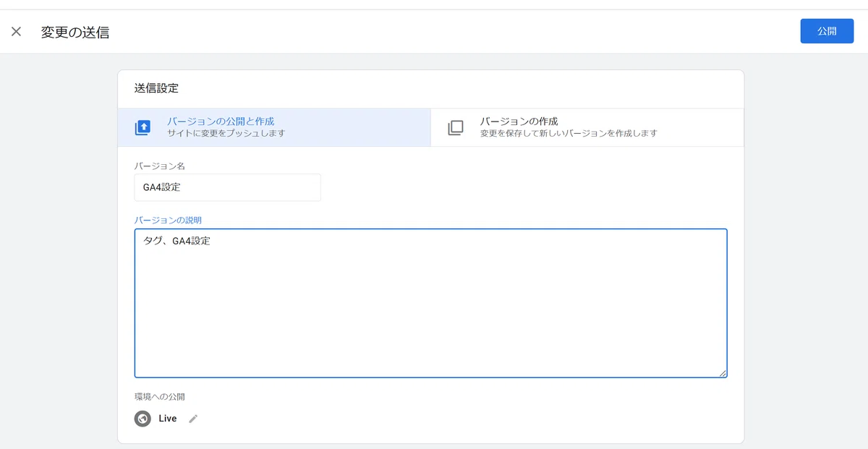Close the 変更の送信 panel with the X
This screenshot has width=868, height=449.
pos(17,32)
